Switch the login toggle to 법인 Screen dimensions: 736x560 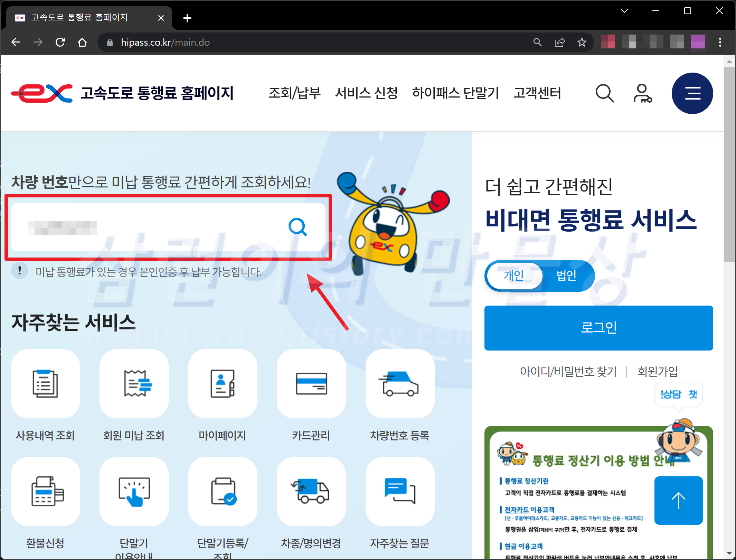click(566, 276)
